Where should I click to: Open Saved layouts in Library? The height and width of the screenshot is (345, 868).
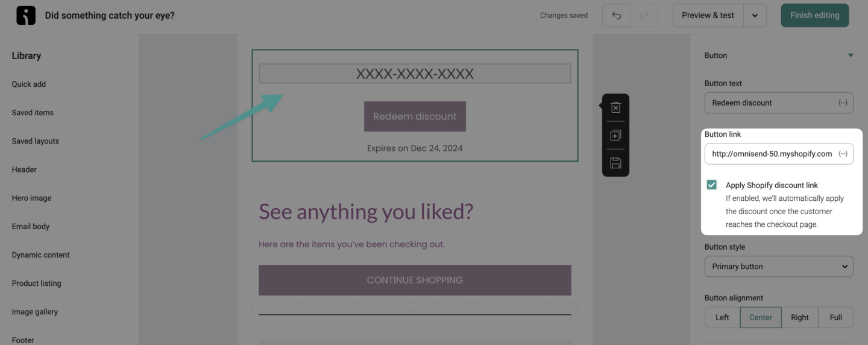[36, 141]
